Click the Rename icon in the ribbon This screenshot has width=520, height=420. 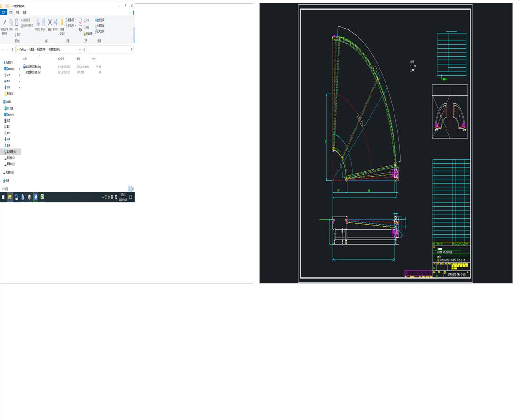55,22
